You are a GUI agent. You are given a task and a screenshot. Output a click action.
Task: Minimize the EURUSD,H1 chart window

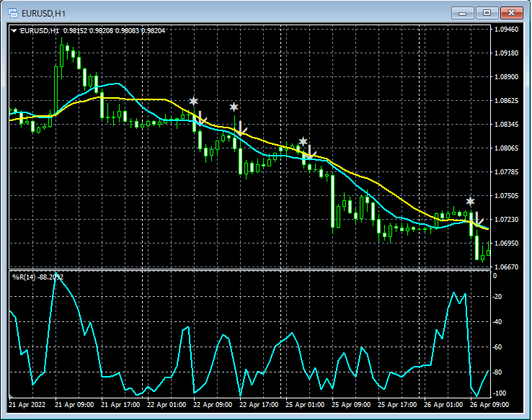462,13
